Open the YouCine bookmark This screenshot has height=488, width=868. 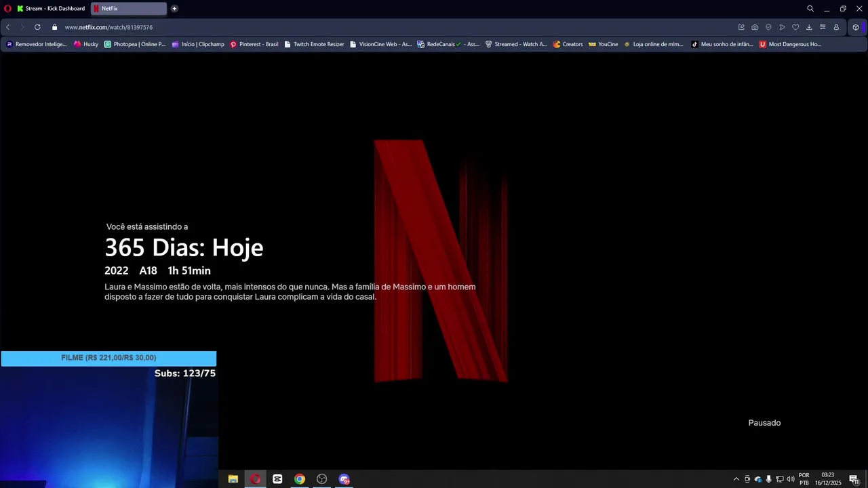tap(604, 44)
